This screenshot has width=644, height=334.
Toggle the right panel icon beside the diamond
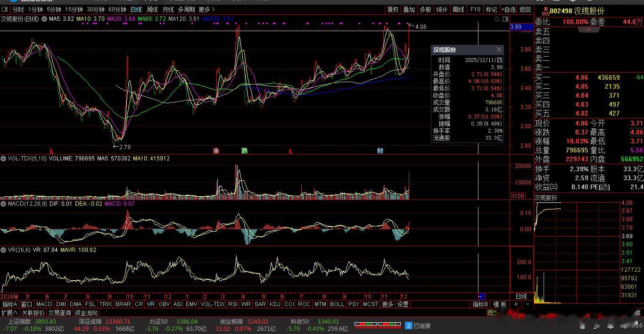pos(505,19)
